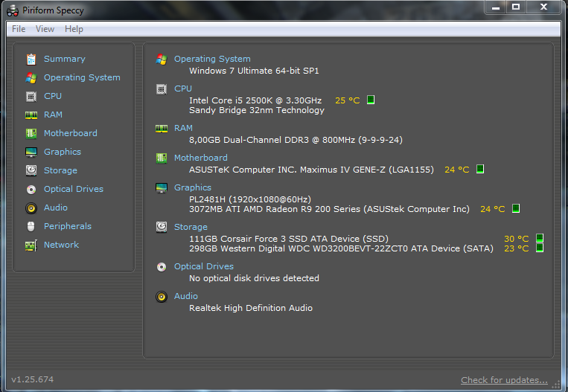Click the ASUSTeK Maximus IV GENE-Z text

click(311, 170)
